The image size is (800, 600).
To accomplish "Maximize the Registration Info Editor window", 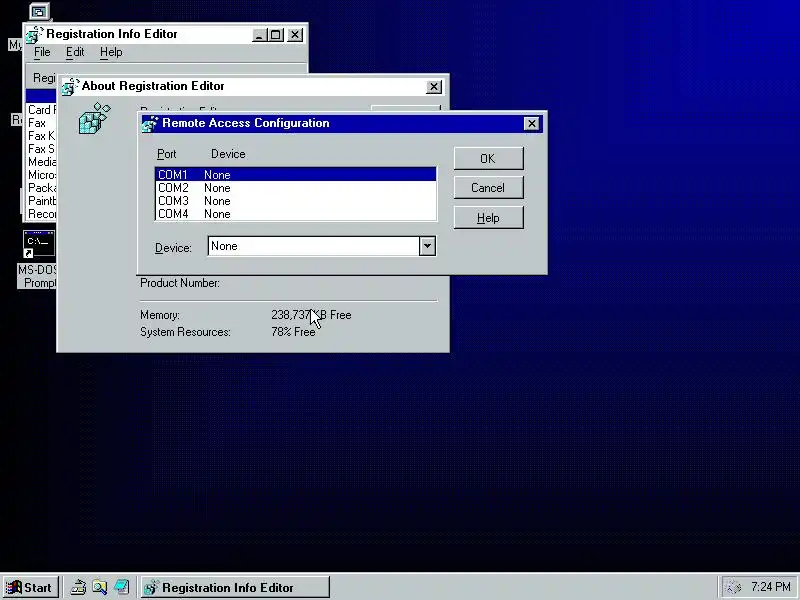I will 276,35.
